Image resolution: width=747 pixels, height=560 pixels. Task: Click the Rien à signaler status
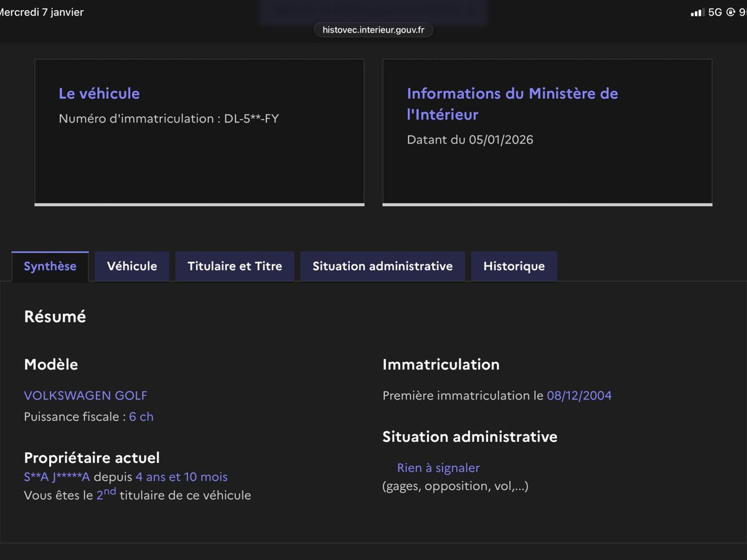click(438, 468)
